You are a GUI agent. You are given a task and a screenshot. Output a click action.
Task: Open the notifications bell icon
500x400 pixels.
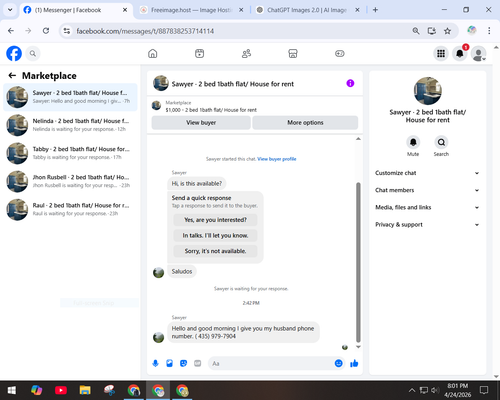click(x=460, y=53)
